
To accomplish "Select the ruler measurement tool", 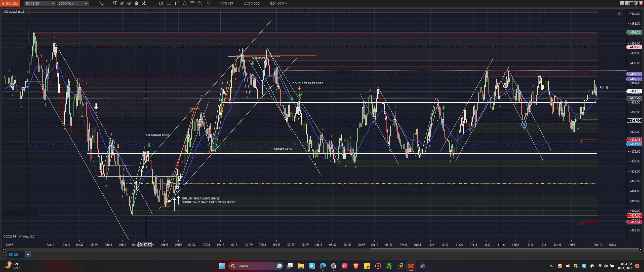I will 161,3.
